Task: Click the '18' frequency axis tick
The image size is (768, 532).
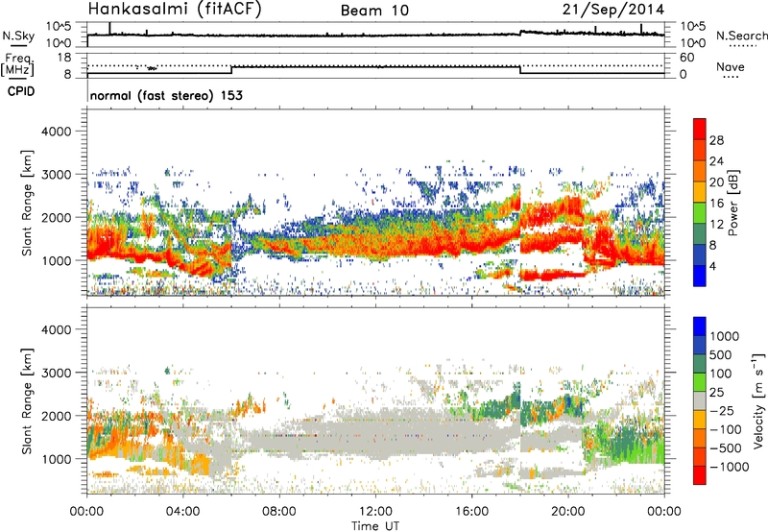Action: [64, 58]
